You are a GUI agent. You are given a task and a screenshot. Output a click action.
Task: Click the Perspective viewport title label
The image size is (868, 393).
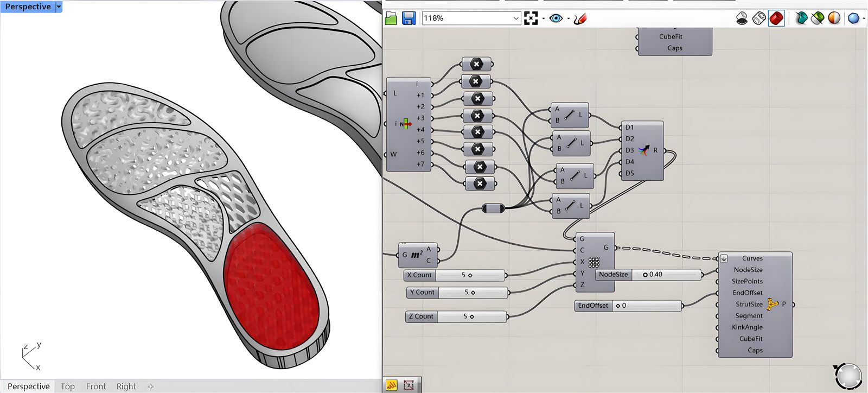28,7
